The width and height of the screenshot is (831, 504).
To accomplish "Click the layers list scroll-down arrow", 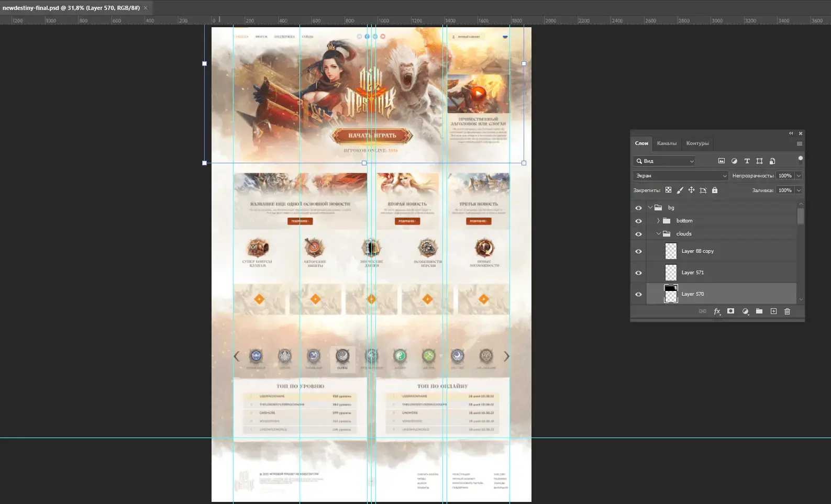I will (800, 300).
